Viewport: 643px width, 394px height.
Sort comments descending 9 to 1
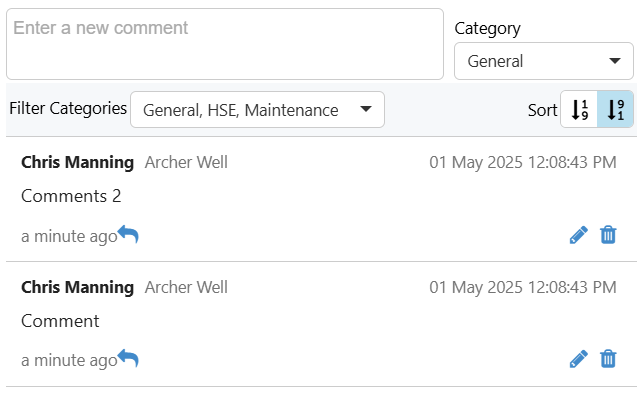coord(615,109)
